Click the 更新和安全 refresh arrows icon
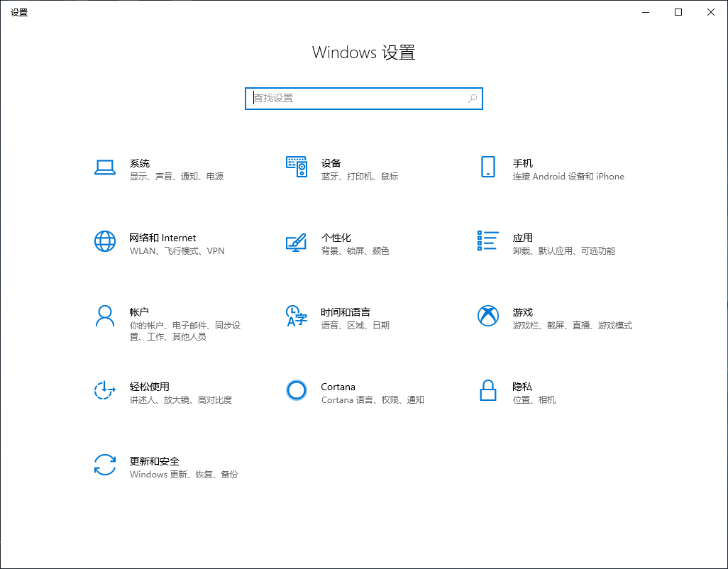This screenshot has height=569, width=728. coord(105,465)
